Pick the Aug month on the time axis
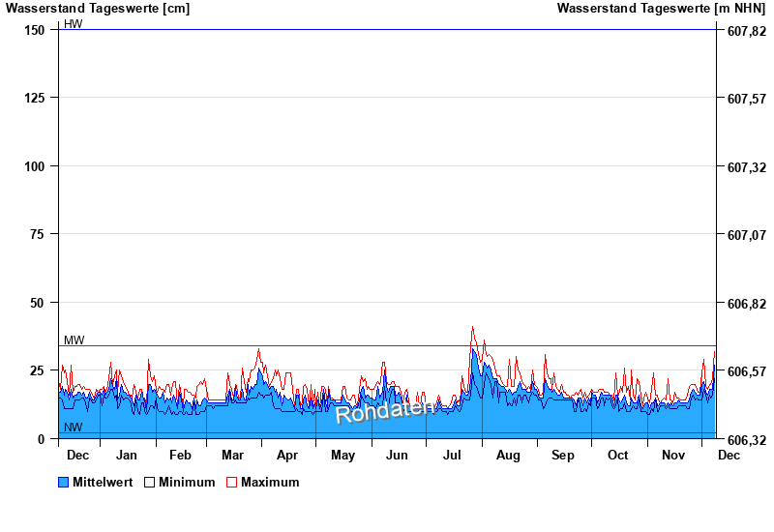The height and width of the screenshot is (532, 774). click(x=508, y=455)
